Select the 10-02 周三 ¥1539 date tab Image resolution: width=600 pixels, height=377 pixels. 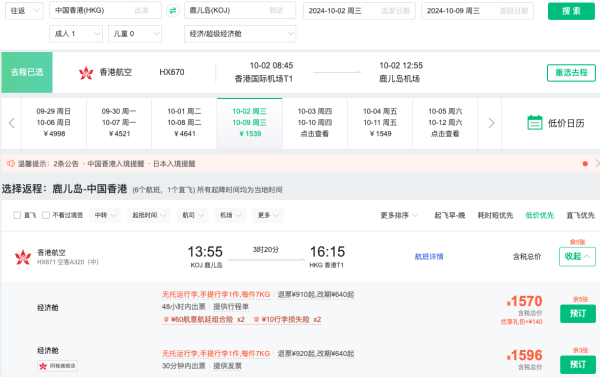(249, 123)
